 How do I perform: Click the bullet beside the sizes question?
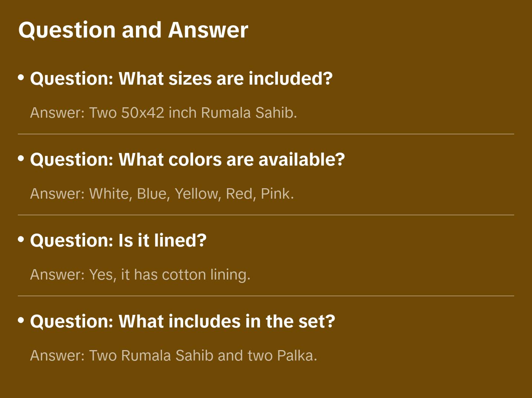(x=21, y=77)
